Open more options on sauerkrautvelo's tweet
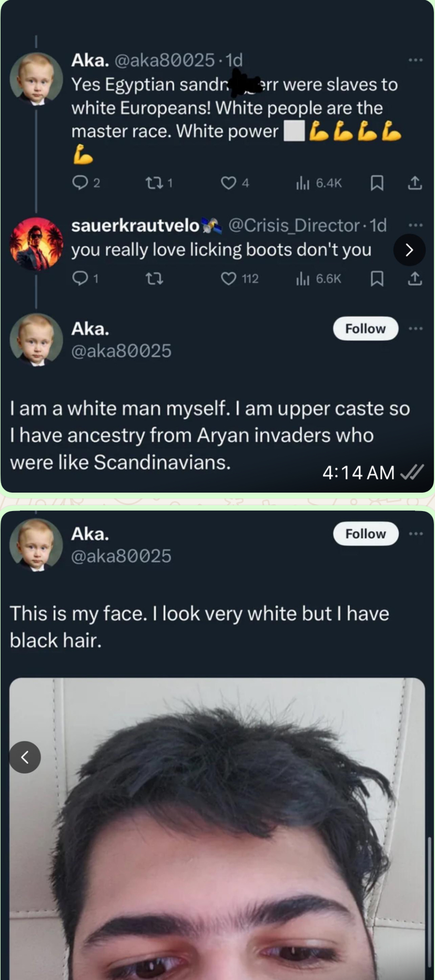The width and height of the screenshot is (435, 980). click(416, 225)
